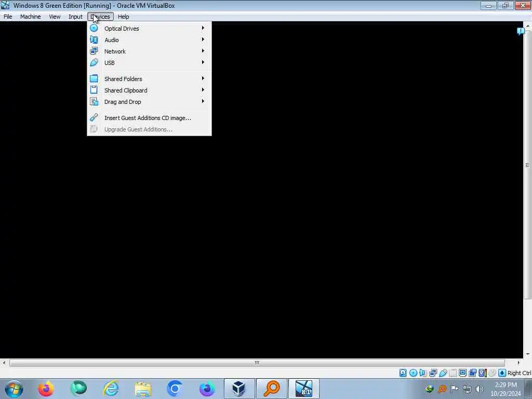Click the USB plug icon in menu
This screenshot has height=399, width=532.
pos(94,63)
